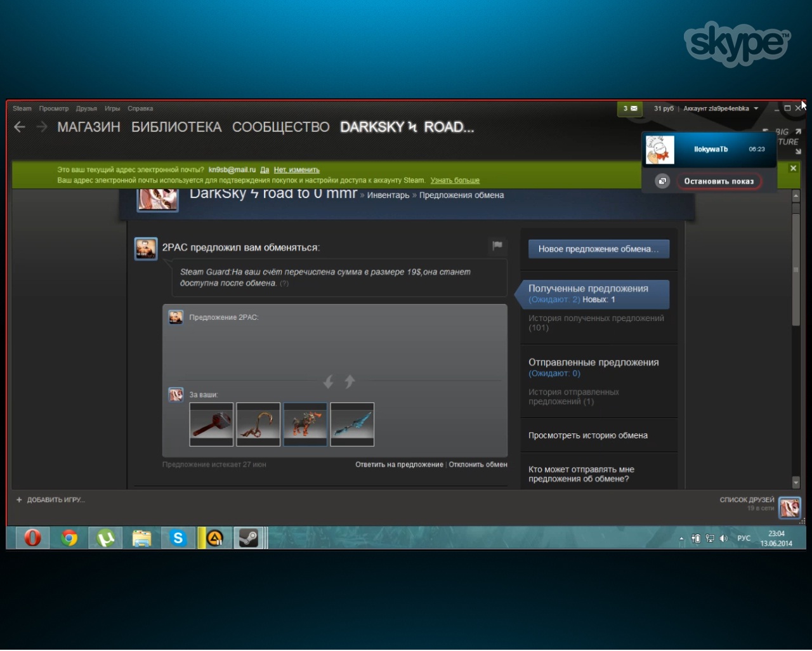Click 'Нет, изменить' email link
The image size is (812, 651).
[297, 170]
